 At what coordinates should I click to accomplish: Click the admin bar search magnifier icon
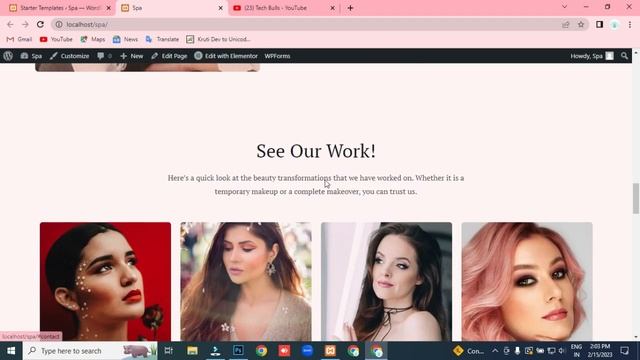(x=624, y=56)
